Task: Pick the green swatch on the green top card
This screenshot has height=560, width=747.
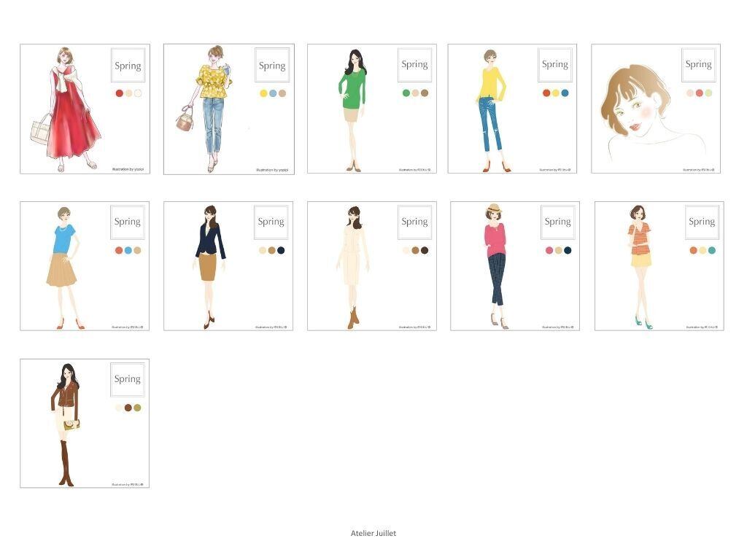Action: point(406,93)
